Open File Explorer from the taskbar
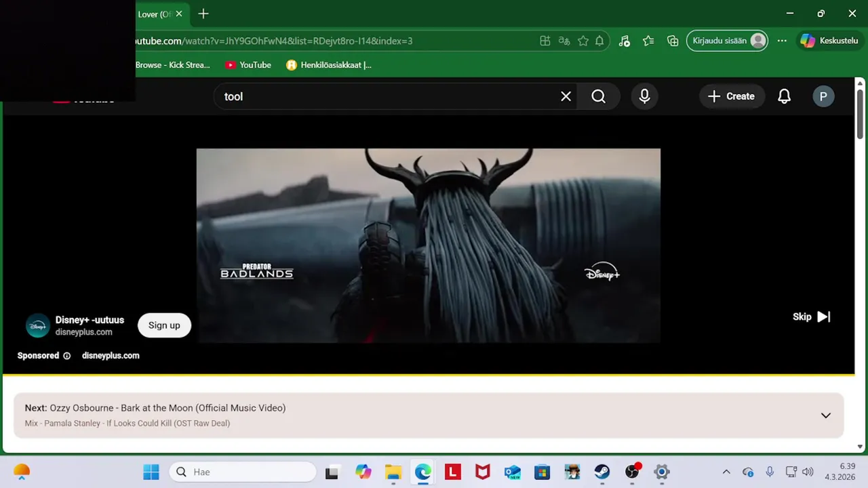 393,472
